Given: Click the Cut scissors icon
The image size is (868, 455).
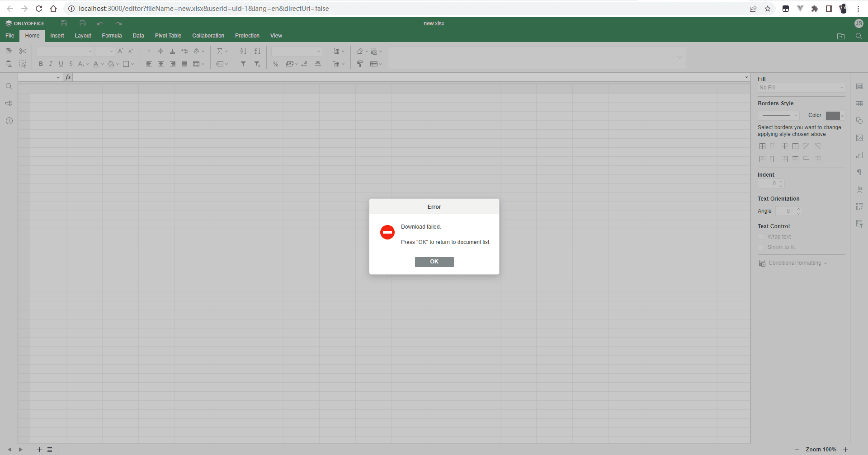Looking at the screenshot, I should pyautogui.click(x=23, y=52).
